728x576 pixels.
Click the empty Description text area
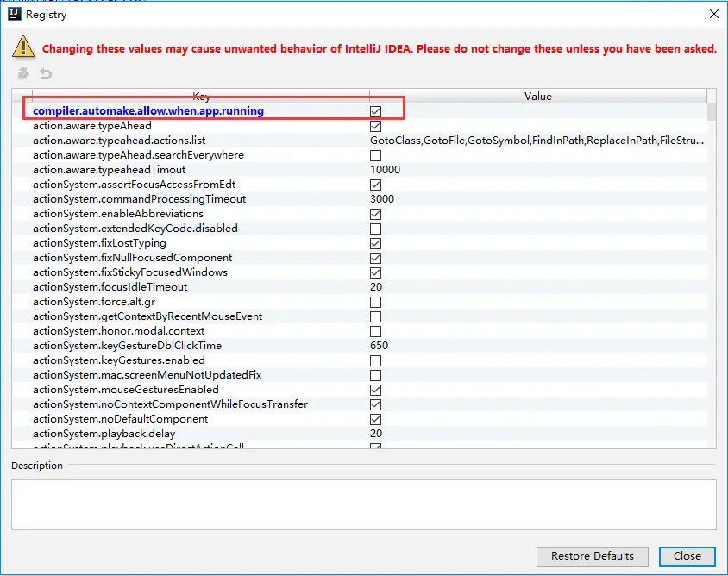(364, 504)
